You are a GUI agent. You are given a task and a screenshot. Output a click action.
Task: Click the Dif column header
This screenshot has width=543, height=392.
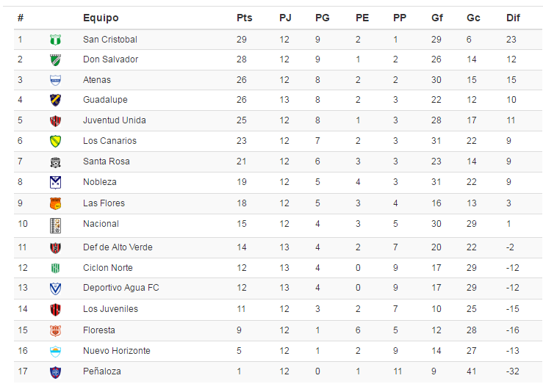[513, 18]
